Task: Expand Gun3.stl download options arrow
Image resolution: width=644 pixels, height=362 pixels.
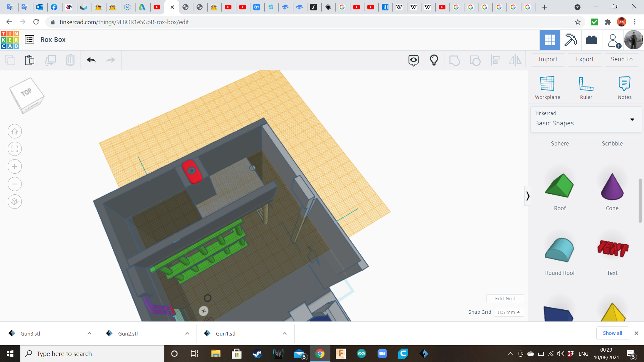Action: 89,334
